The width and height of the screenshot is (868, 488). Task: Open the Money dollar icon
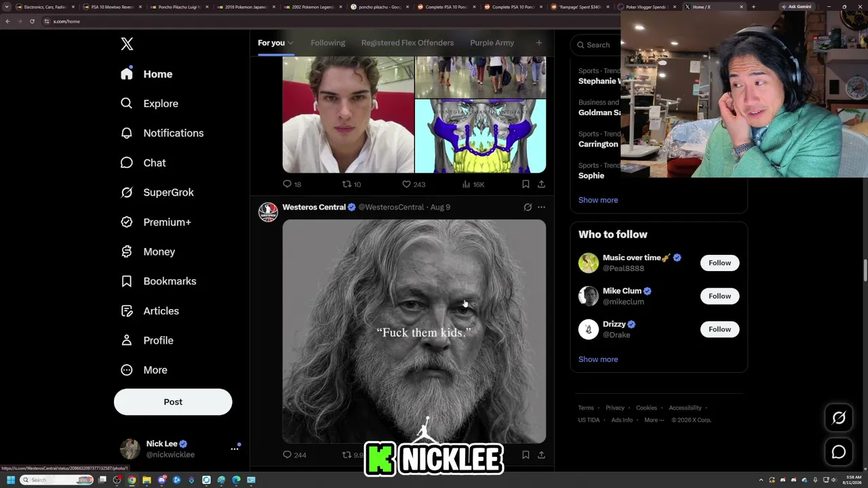pyautogui.click(x=127, y=251)
